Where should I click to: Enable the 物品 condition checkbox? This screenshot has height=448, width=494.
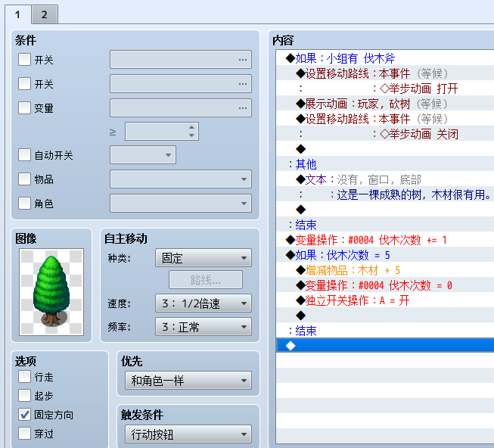click(24, 179)
